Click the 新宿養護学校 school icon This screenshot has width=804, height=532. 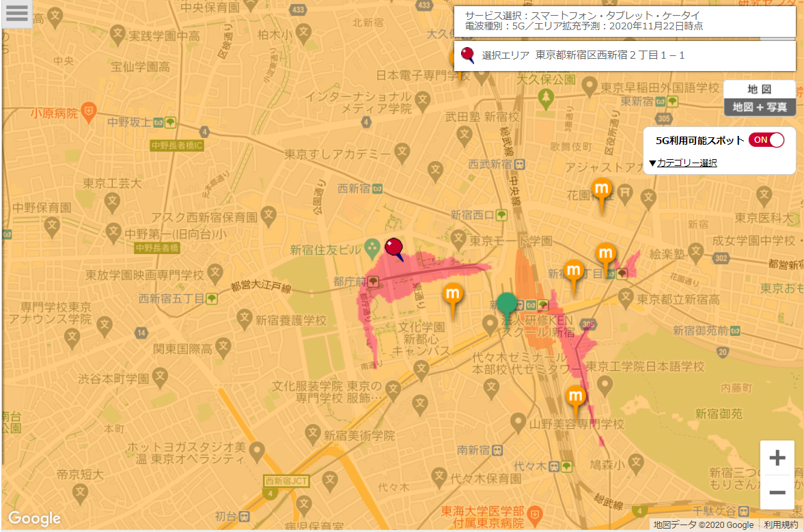(x=244, y=320)
